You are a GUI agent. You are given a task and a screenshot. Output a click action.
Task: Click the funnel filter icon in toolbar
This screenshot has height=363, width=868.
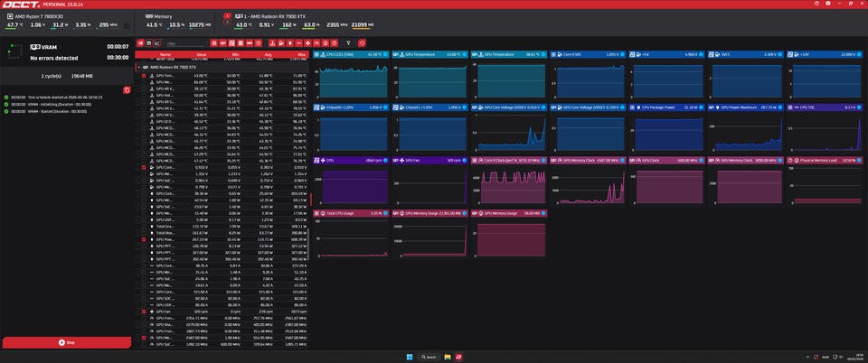tap(348, 42)
